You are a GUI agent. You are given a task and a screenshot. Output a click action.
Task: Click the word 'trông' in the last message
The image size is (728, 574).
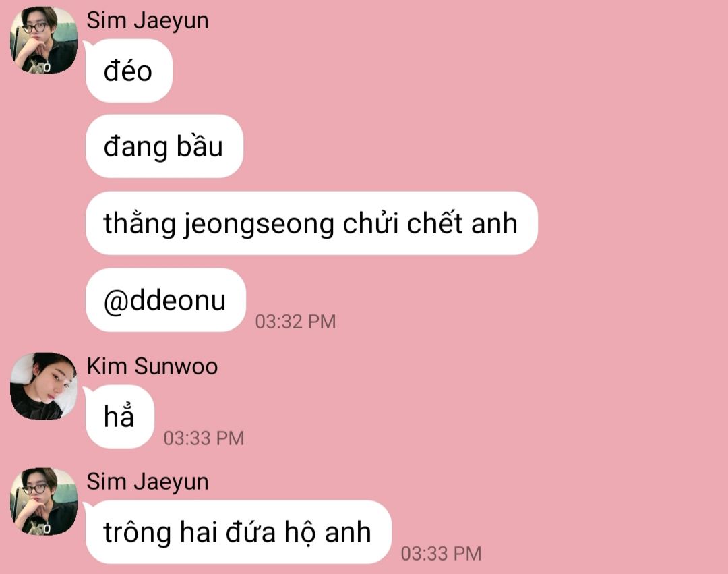(138, 533)
